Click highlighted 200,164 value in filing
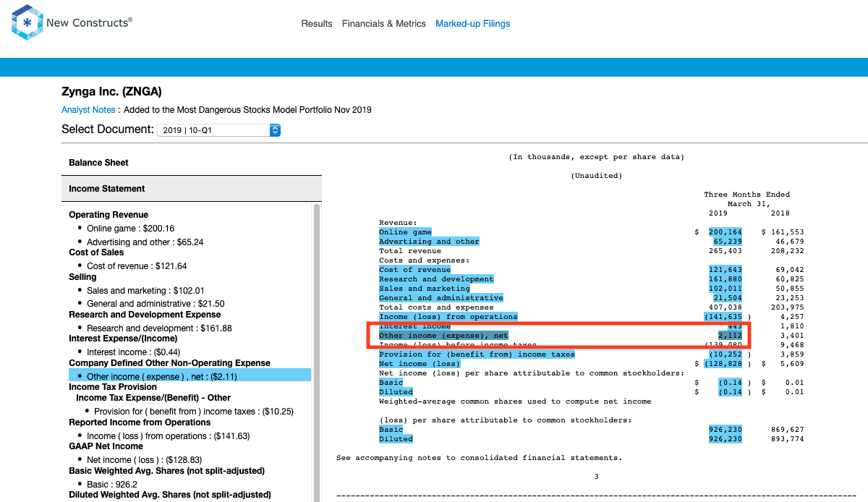This screenshot has height=502, width=868. (x=726, y=232)
